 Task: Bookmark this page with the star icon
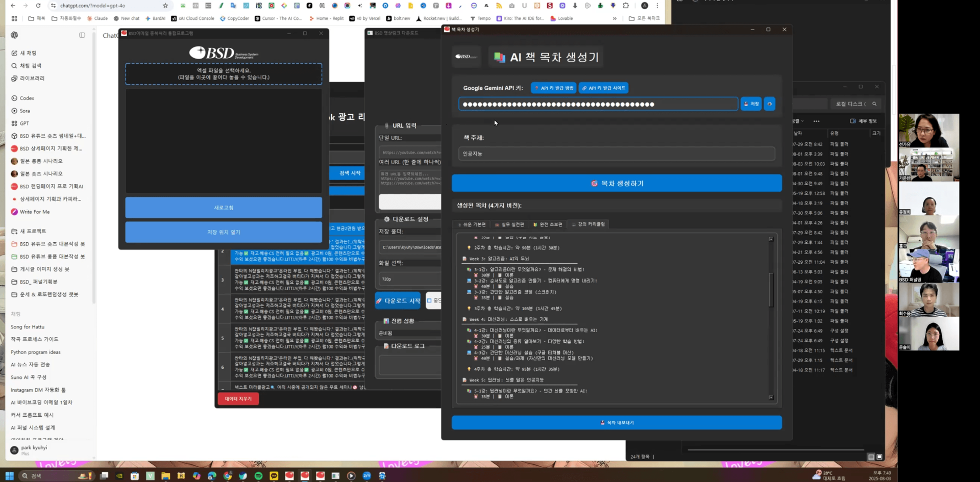tap(165, 6)
